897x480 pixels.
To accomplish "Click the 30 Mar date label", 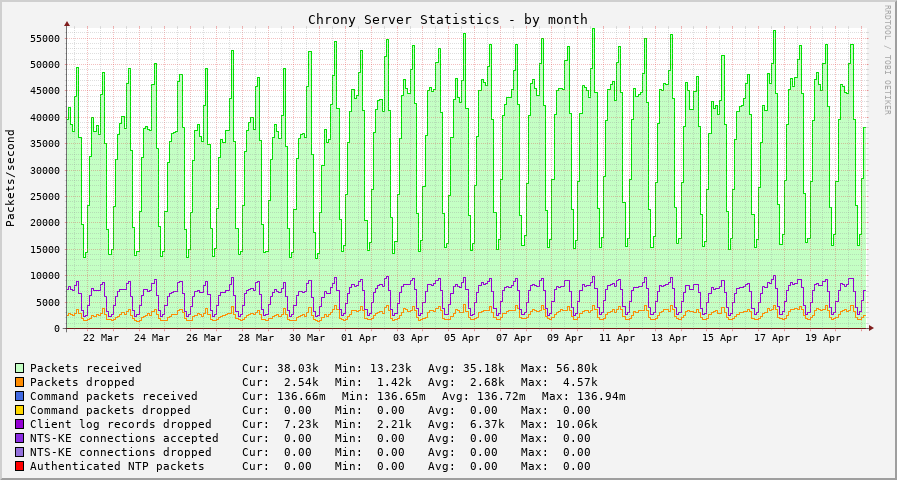I will coord(307,338).
